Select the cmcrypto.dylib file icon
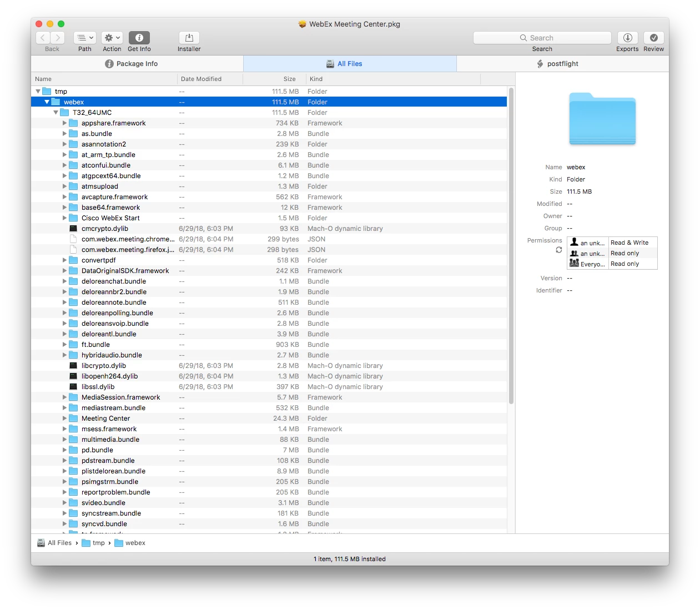Viewport: 700px width, 610px height. (x=73, y=229)
